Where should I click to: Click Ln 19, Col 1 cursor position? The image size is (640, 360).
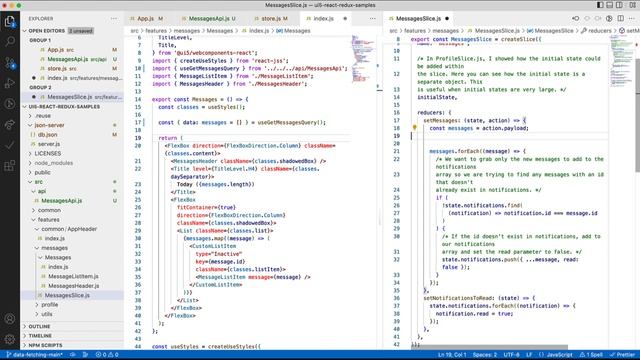[x=452, y=355]
